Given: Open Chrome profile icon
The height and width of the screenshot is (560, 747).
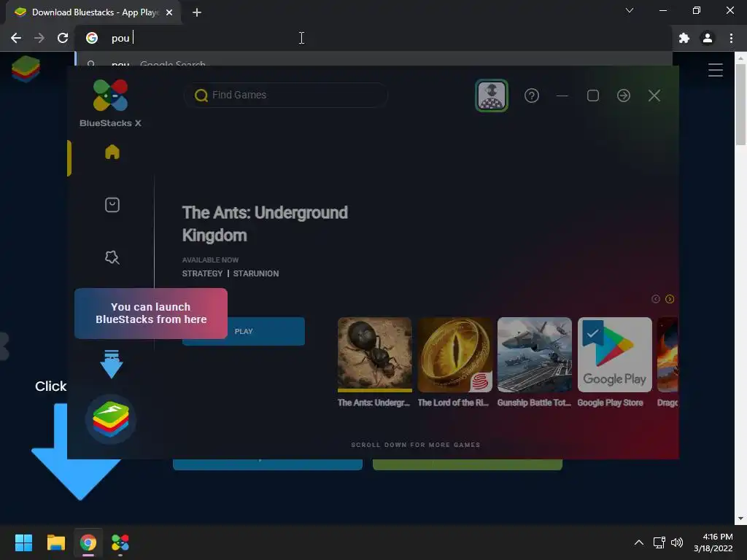Looking at the screenshot, I should [708, 38].
